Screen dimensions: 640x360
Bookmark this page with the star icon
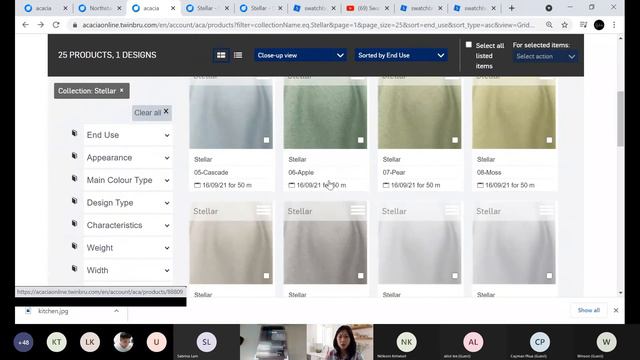coord(564,25)
